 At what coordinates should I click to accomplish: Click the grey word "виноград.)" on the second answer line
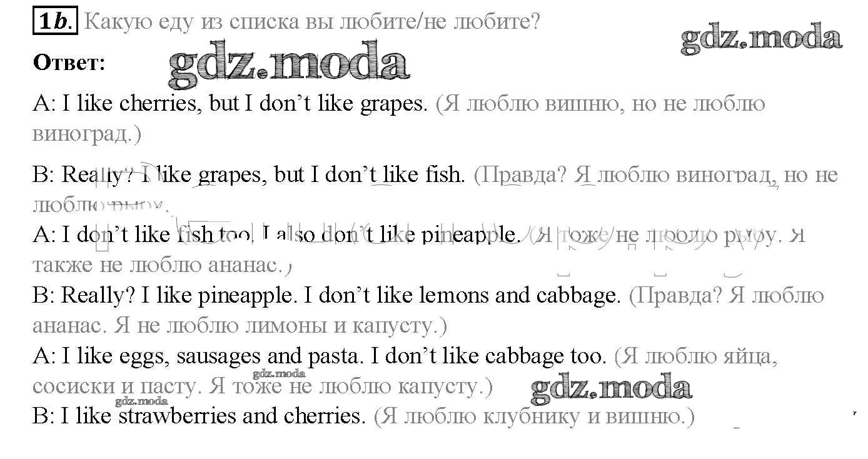pos(86,134)
